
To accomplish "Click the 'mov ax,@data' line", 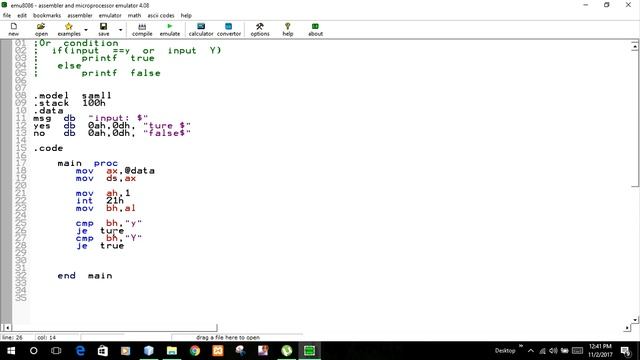I will [x=115, y=171].
